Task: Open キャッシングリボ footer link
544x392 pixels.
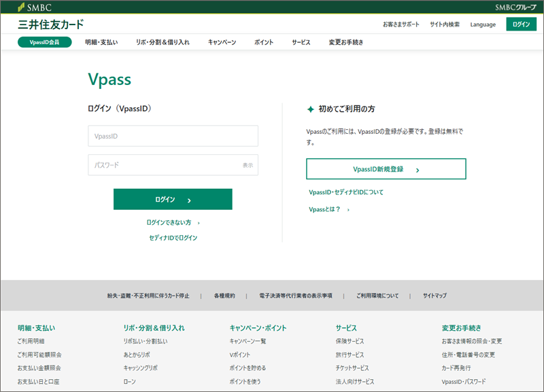Action: [x=140, y=368]
